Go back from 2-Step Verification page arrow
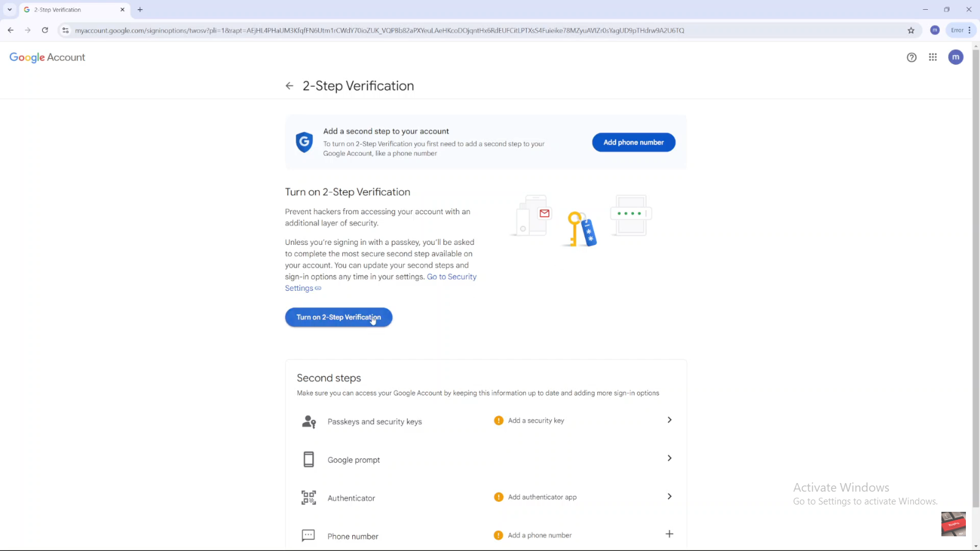 [x=290, y=86]
